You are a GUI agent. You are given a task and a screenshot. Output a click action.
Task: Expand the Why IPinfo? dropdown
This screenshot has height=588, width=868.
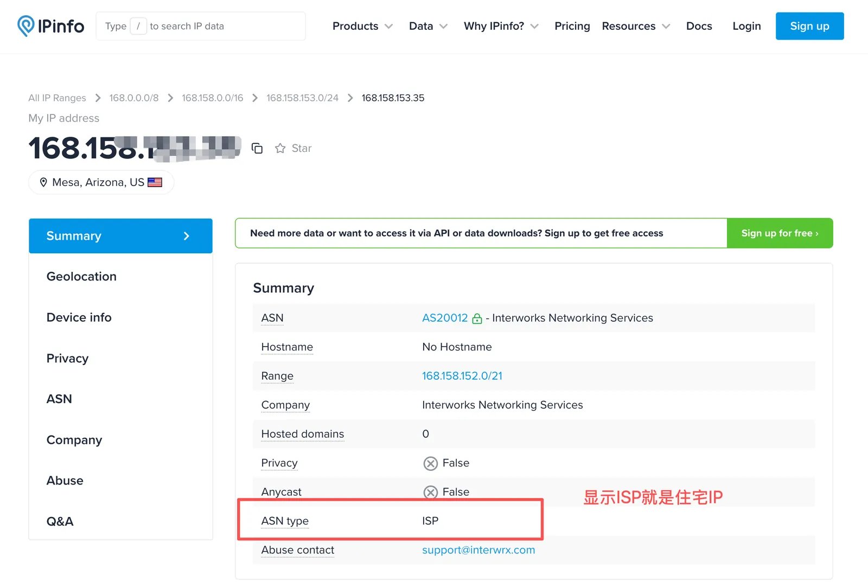(501, 26)
